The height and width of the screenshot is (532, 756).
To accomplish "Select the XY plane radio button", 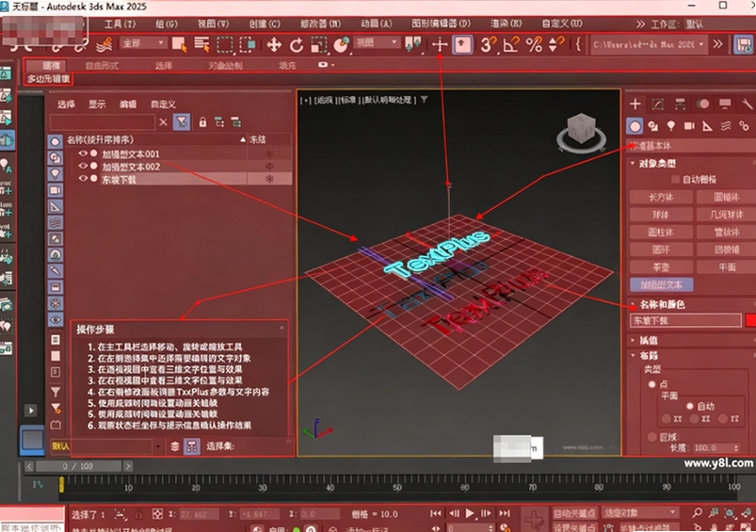I will pyautogui.click(x=667, y=419).
